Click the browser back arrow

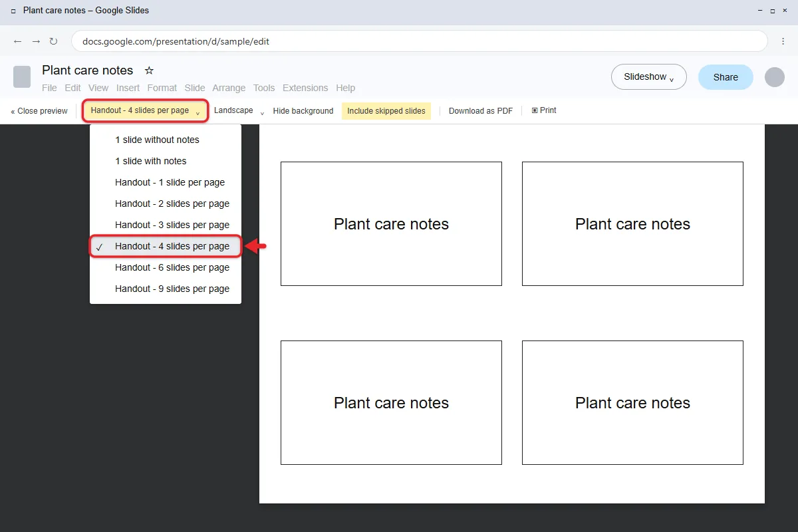click(x=18, y=41)
